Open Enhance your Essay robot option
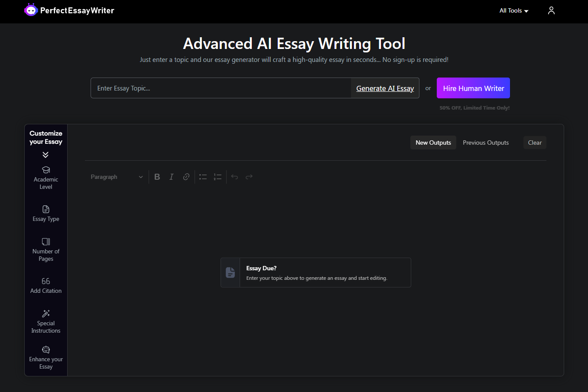588x392 pixels. pos(46,358)
